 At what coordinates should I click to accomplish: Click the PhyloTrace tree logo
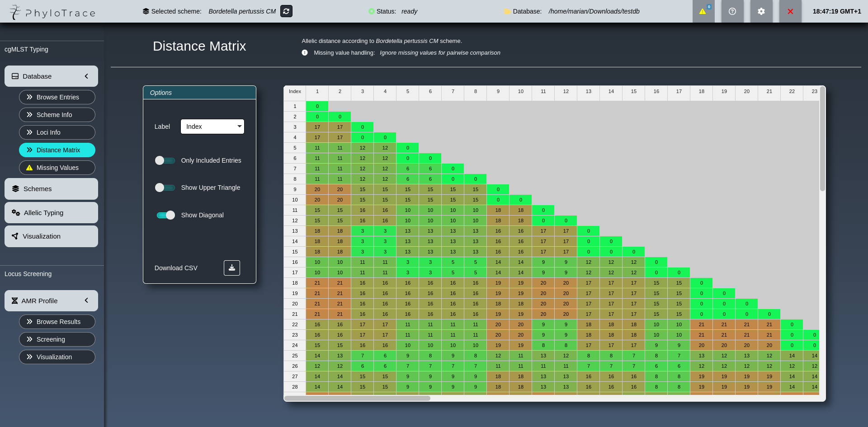pyautogui.click(x=15, y=12)
